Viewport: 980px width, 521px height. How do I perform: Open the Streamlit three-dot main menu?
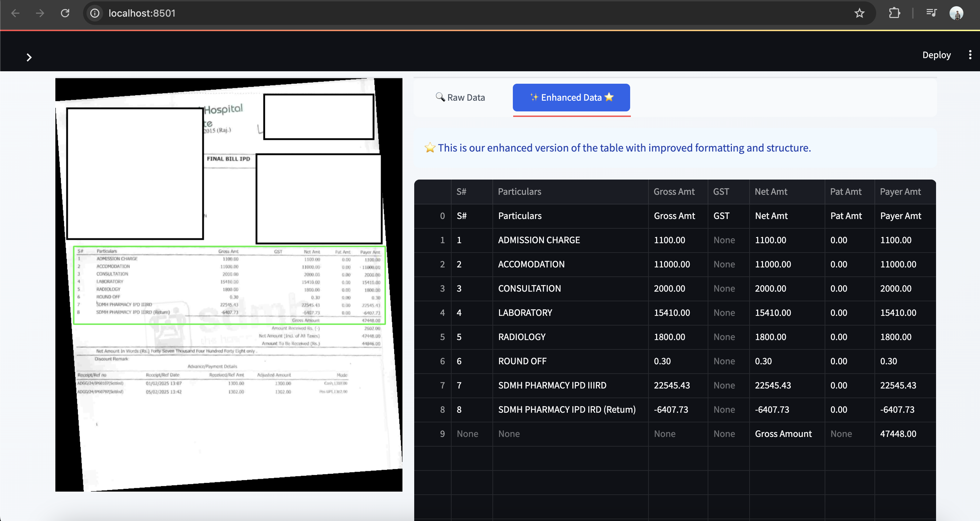[x=970, y=55]
